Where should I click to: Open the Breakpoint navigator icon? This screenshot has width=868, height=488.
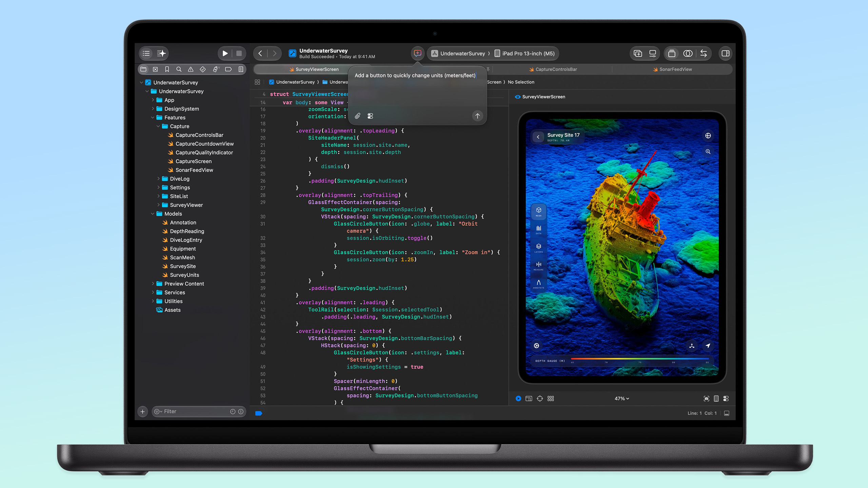point(228,69)
